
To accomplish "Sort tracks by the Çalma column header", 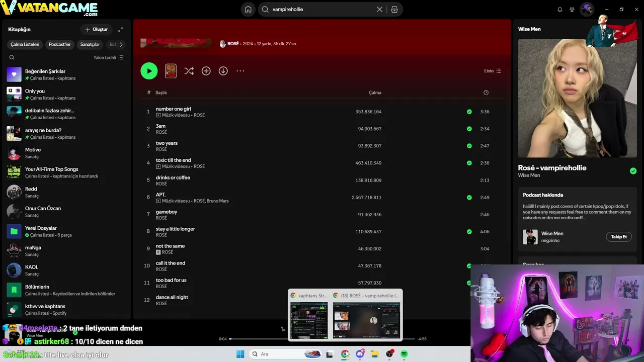I will tap(375, 93).
